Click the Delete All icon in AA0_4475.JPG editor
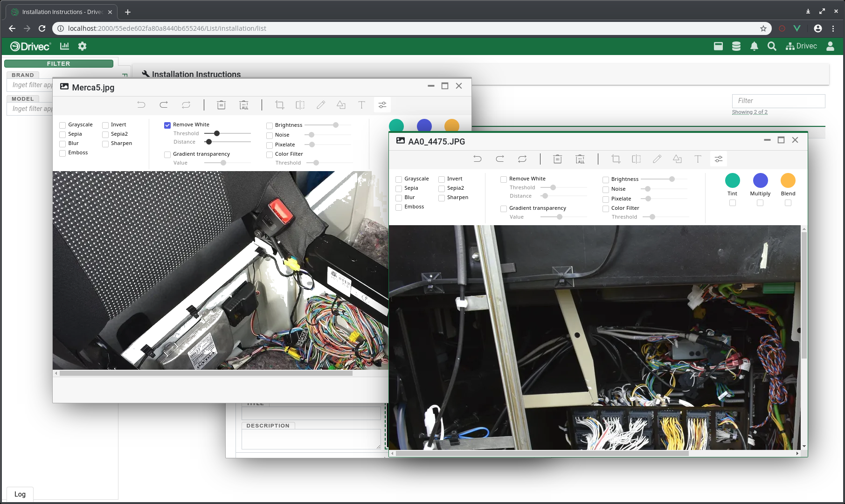 tap(580, 159)
